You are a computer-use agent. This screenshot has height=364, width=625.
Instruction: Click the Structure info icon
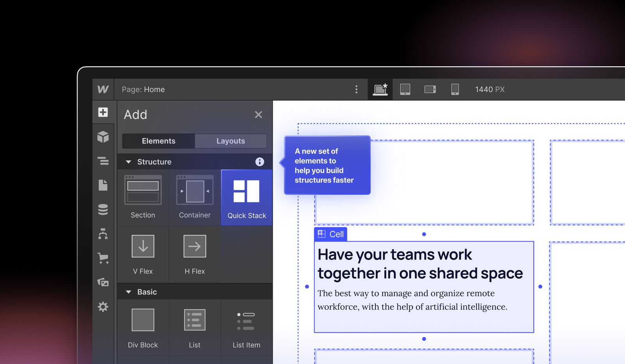coord(259,162)
